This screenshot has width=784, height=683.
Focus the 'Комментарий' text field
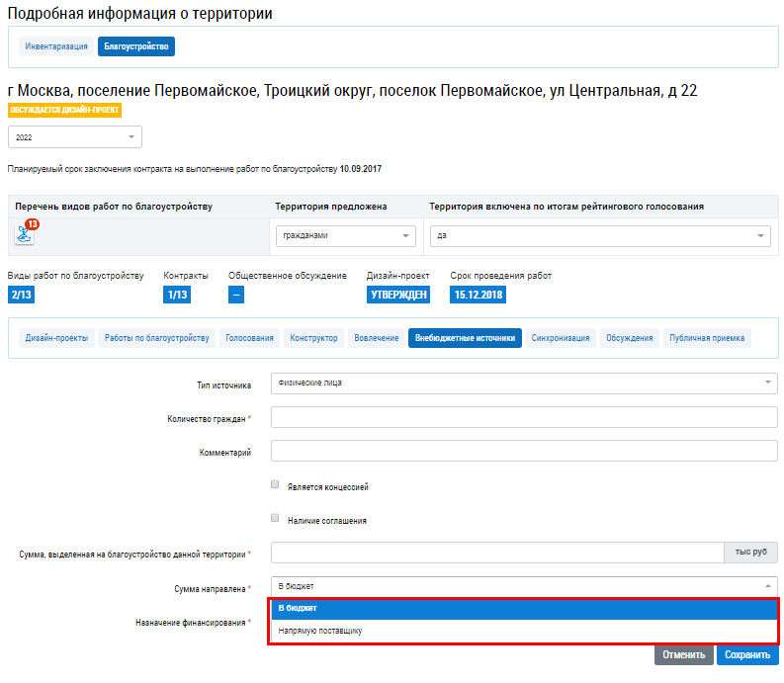tap(524, 452)
